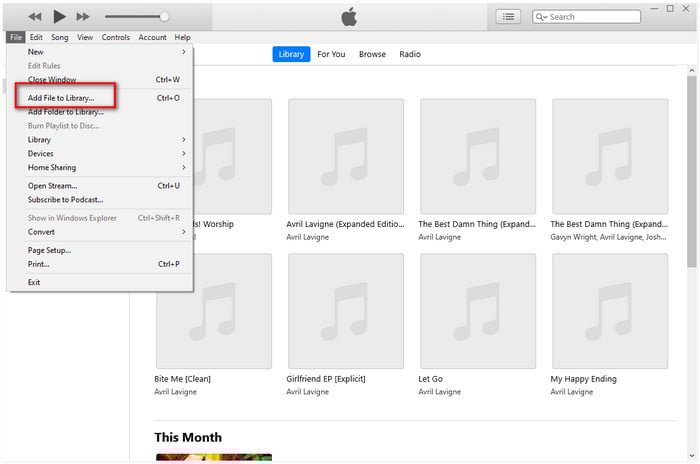Choose Open Stream...
This screenshot has width=700, height=464.
click(x=100, y=185)
